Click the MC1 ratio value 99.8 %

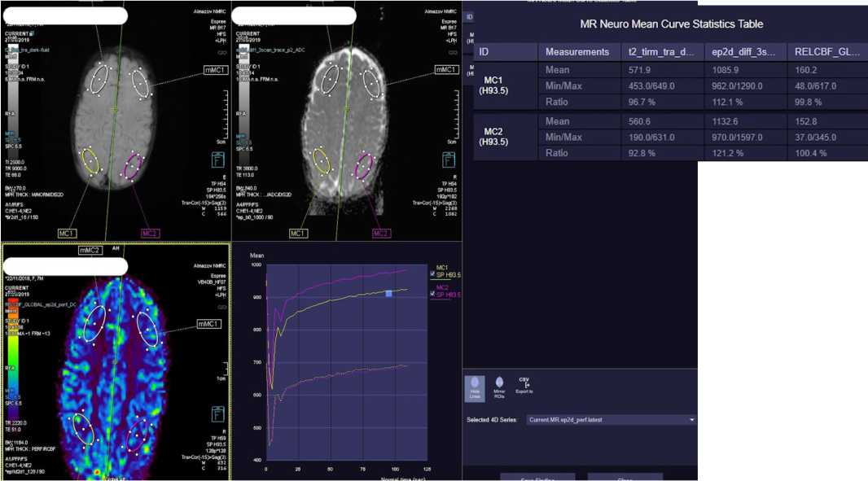[x=809, y=103]
